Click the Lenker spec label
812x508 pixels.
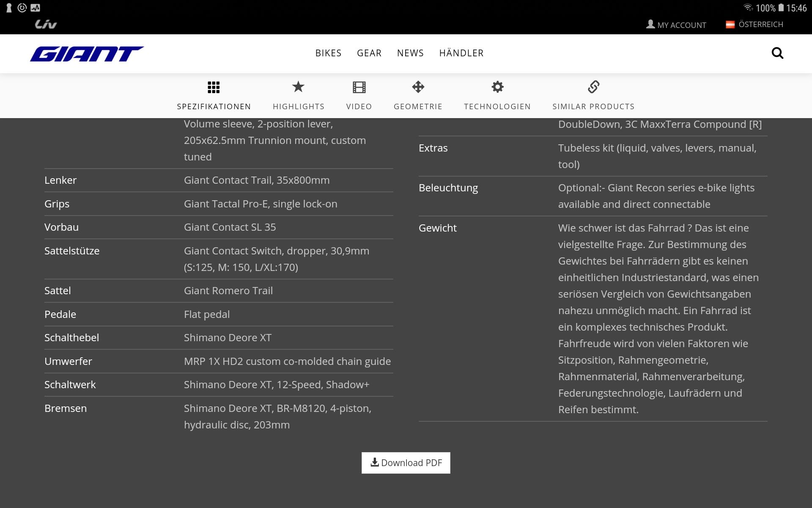[x=60, y=180]
